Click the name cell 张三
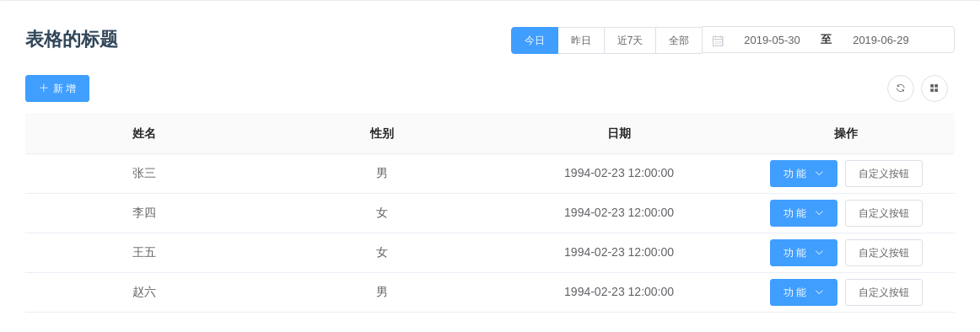980x332 pixels. coord(143,174)
